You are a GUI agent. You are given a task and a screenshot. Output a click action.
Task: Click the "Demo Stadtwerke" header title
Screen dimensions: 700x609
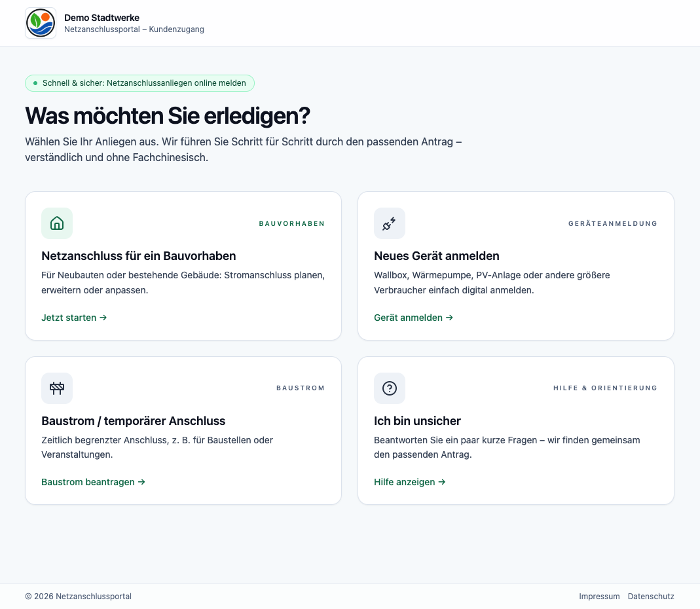coord(101,18)
